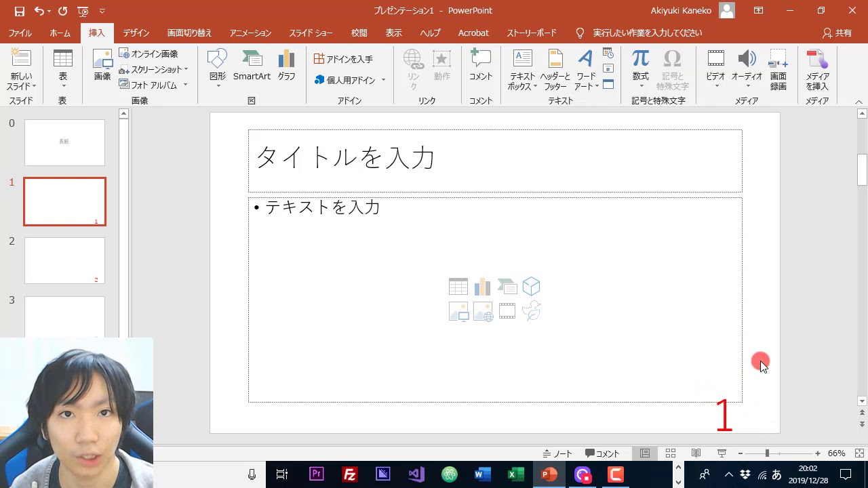Insert a picture using the 画像 icon
This screenshot has height=488, width=868.
(x=102, y=66)
